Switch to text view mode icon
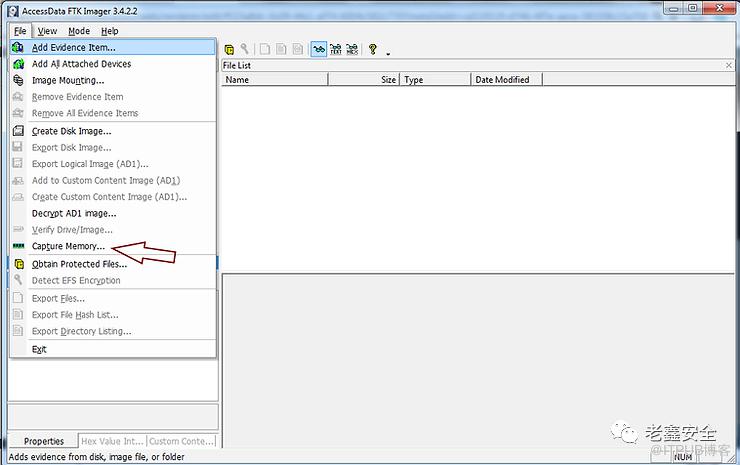 pos(335,49)
